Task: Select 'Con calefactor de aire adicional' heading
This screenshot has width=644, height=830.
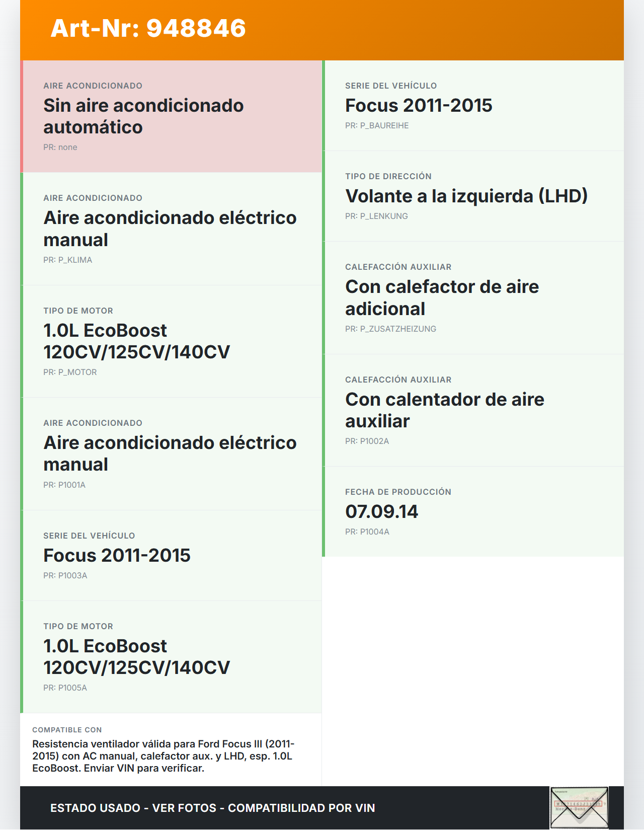Action: (x=442, y=297)
